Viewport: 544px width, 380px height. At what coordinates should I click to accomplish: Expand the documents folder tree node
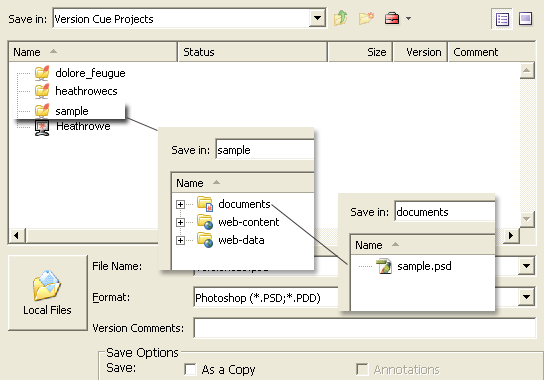tap(180, 204)
